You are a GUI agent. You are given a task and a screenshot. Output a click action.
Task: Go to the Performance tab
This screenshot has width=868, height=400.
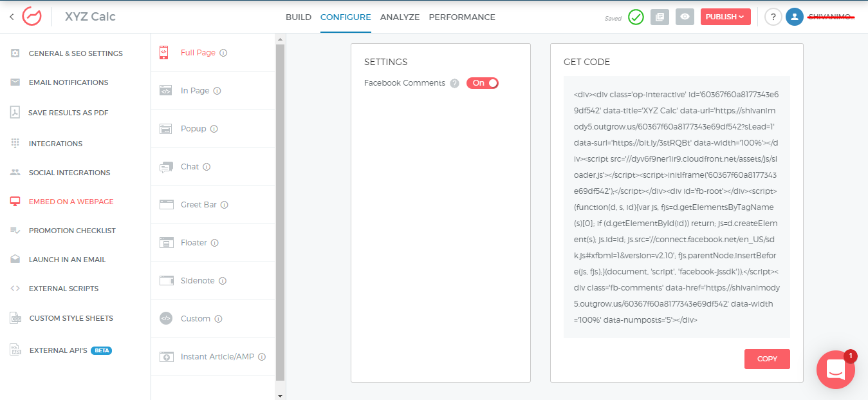click(462, 17)
